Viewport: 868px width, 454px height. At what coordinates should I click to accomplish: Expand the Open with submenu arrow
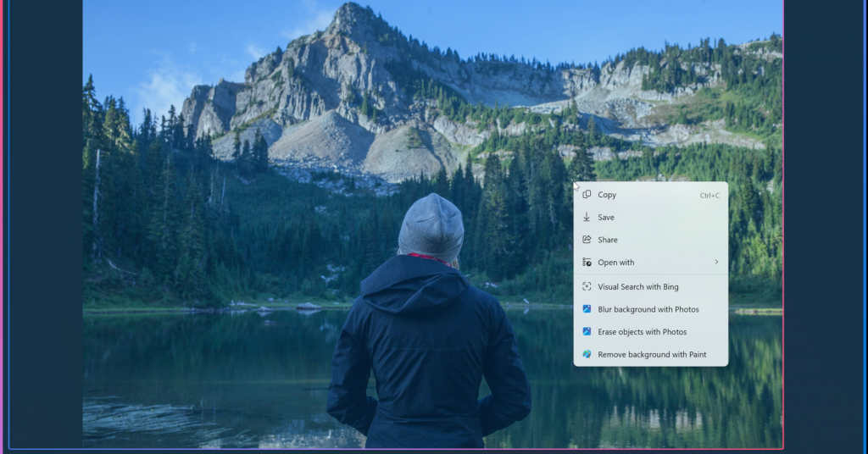coord(716,263)
